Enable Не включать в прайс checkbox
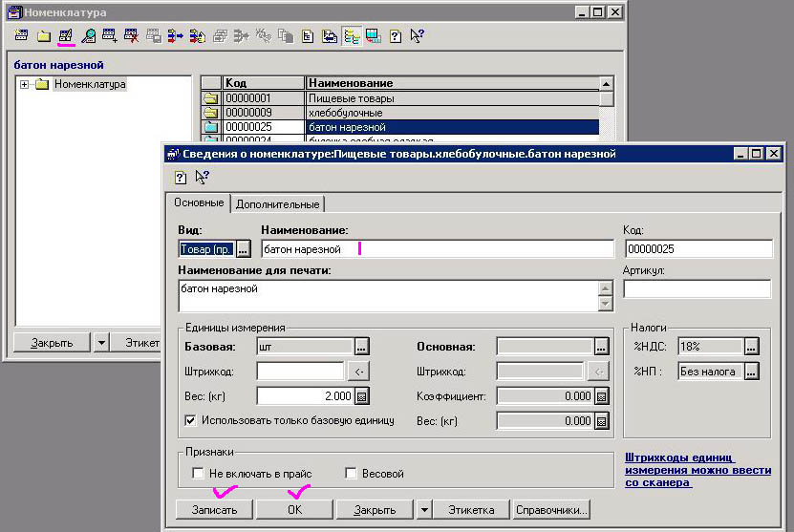The width and height of the screenshot is (794, 532). point(198,474)
